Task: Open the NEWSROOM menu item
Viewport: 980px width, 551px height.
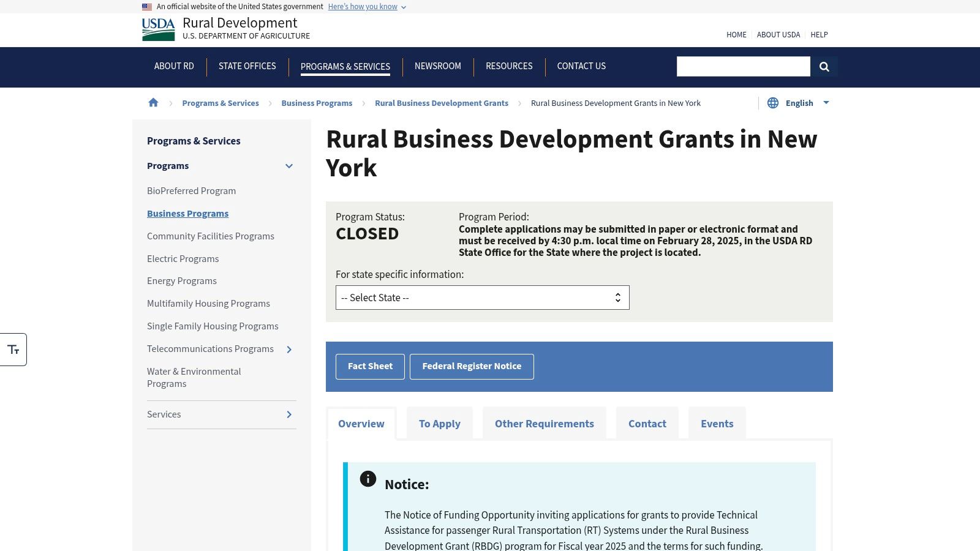Action: point(437,66)
